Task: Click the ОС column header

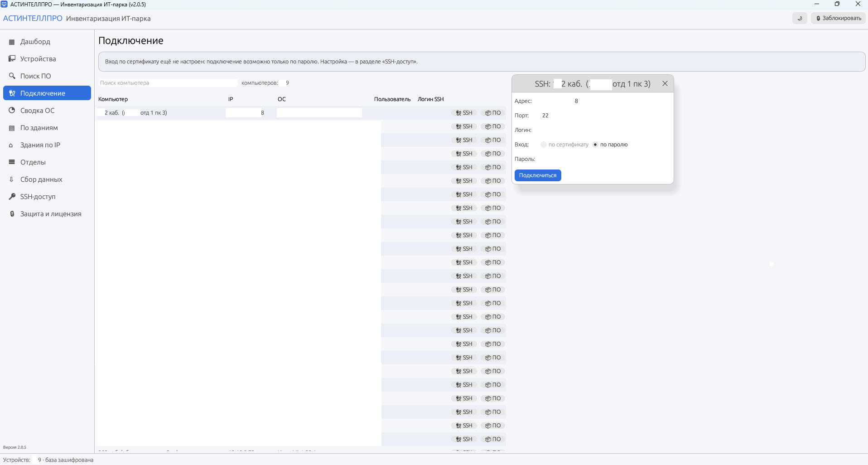Action: (x=282, y=99)
